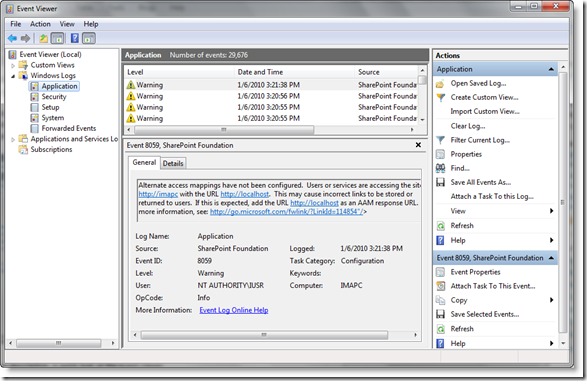Open the Help menu in menu bar
587x381 pixels.
91,24
